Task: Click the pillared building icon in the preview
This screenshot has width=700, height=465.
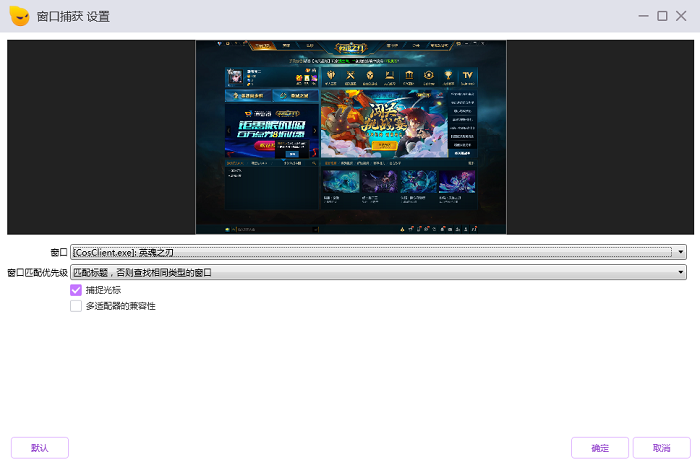Action: pyautogui.click(x=409, y=75)
